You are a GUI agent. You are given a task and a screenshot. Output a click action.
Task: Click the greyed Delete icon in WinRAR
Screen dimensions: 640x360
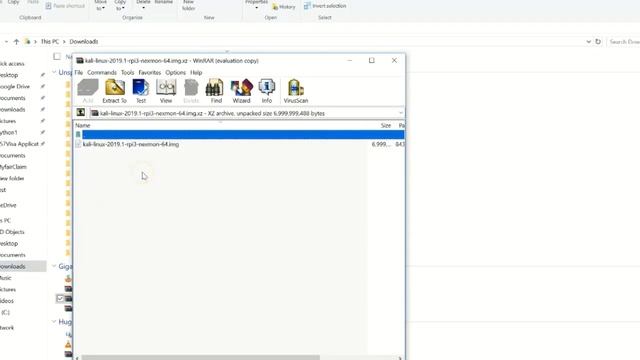click(191, 91)
